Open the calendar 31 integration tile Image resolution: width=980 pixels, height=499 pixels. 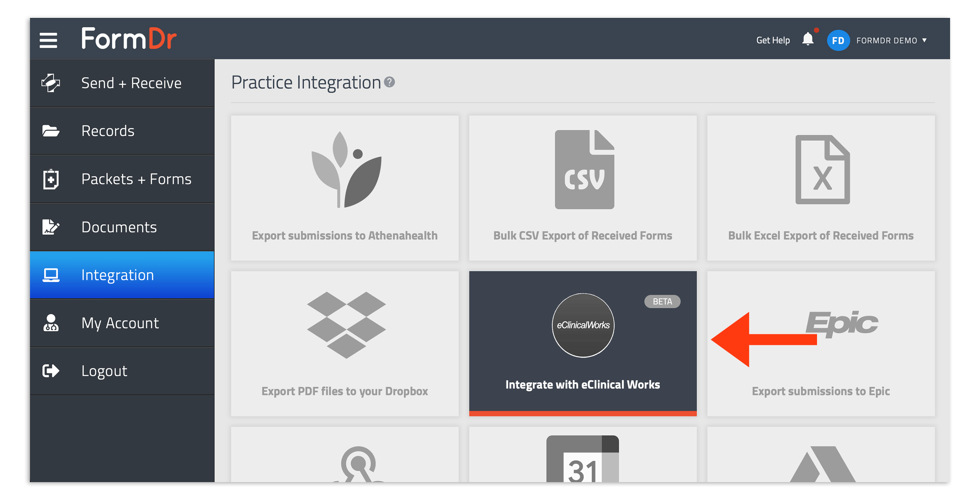click(583, 455)
